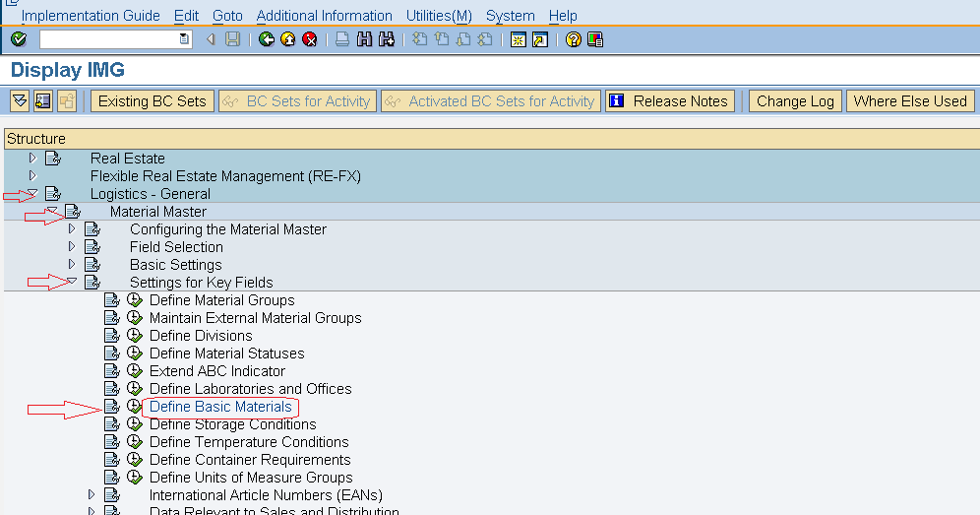Click the Last Page icon

tap(485, 39)
